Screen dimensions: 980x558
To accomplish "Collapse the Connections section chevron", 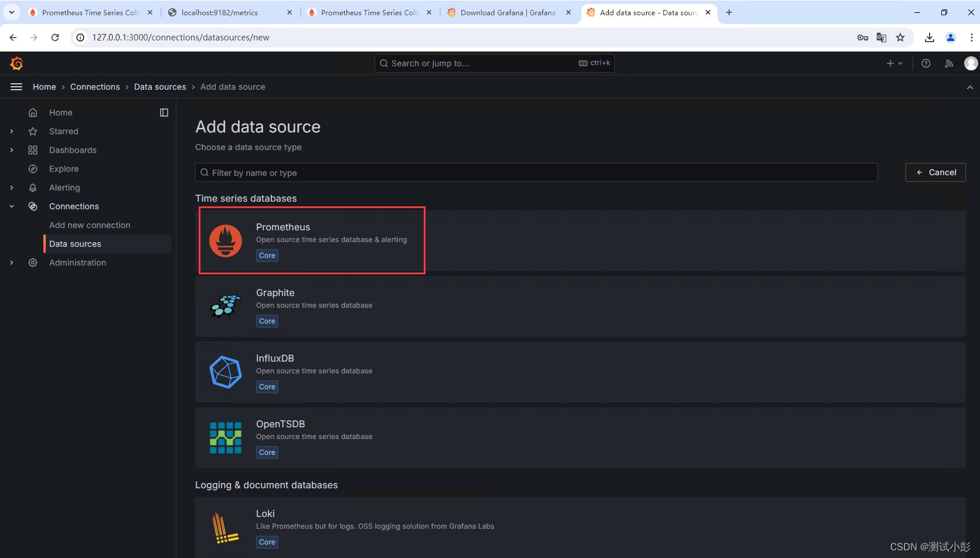I will [x=12, y=206].
